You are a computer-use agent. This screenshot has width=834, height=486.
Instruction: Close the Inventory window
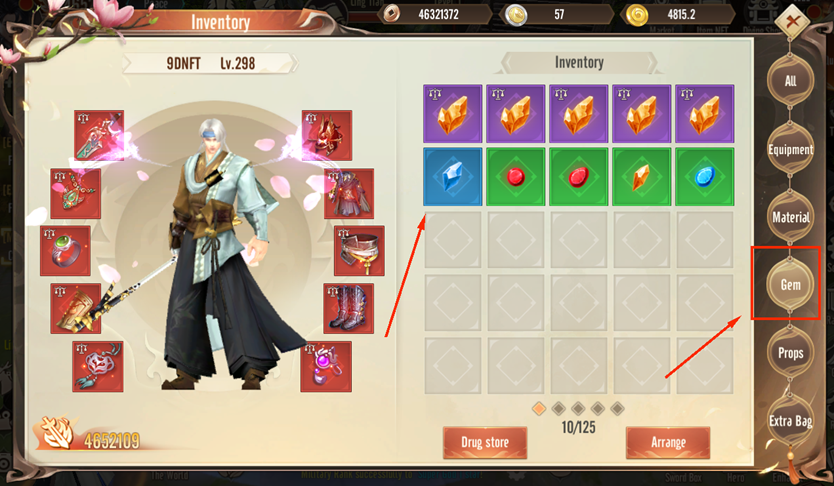(x=792, y=22)
